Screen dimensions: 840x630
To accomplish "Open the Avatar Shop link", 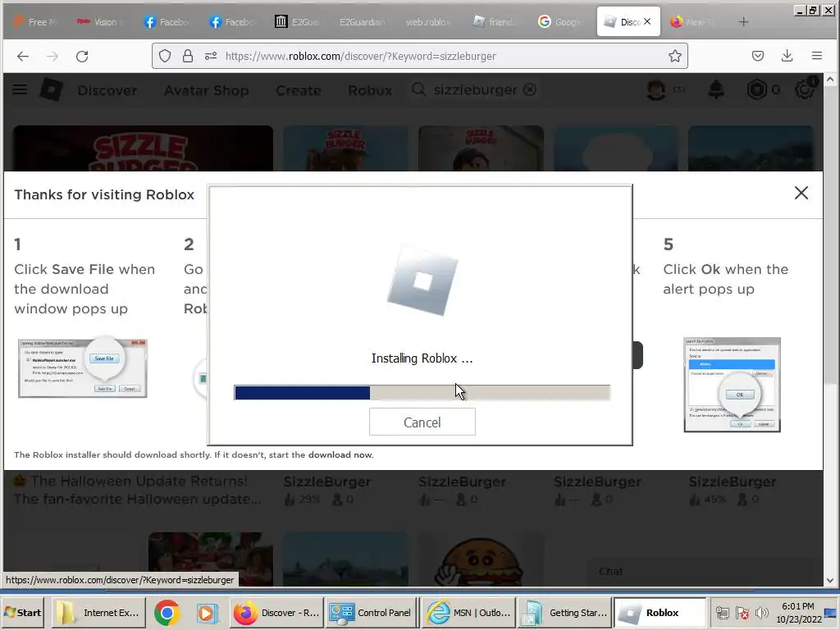I will tap(206, 90).
